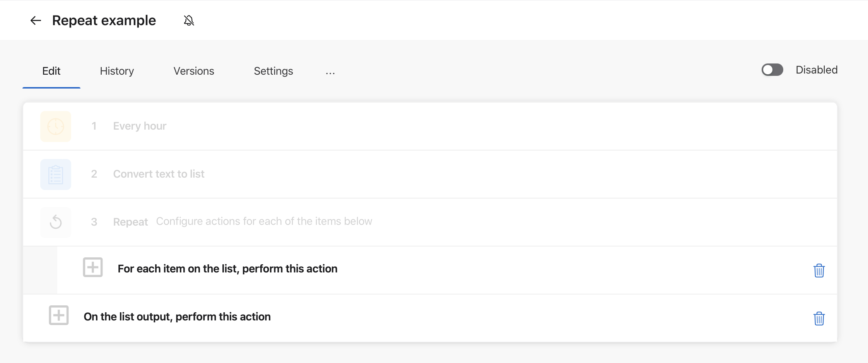Click the plus icon beside 'For each item' action

pyautogui.click(x=92, y=267)
